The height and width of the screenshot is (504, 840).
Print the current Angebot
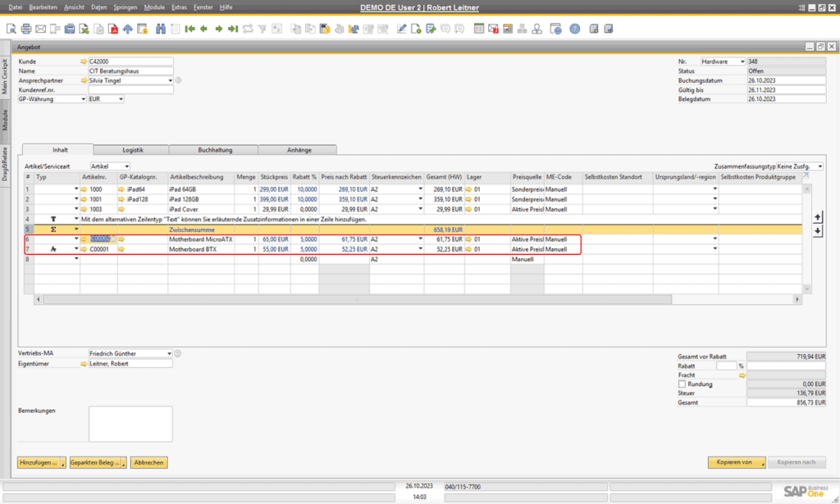[x=24, y=27]
